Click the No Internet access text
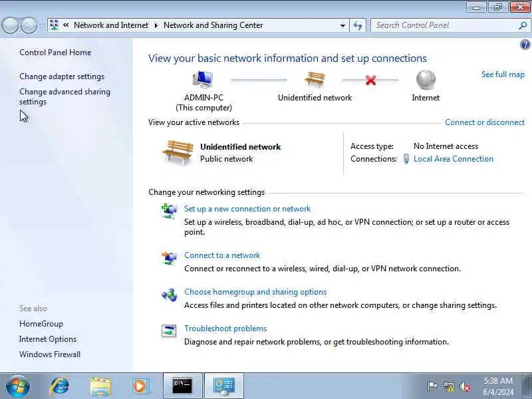 pos(446,146)
